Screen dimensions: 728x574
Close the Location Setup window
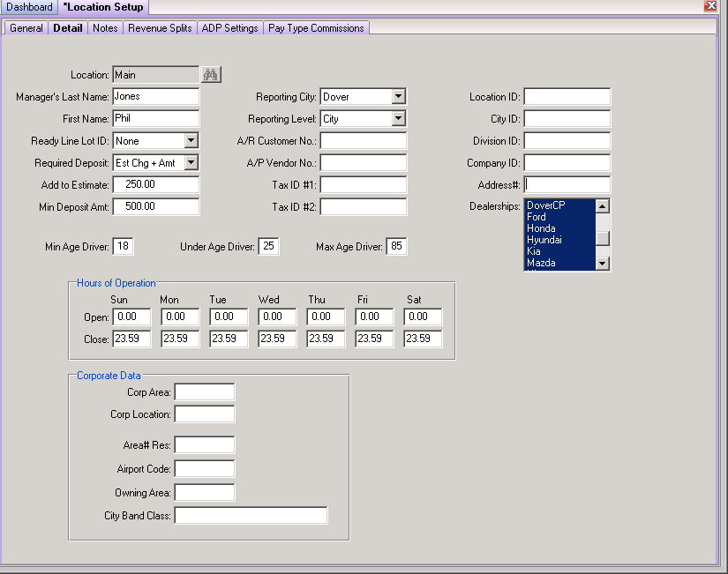pos(710,5)
